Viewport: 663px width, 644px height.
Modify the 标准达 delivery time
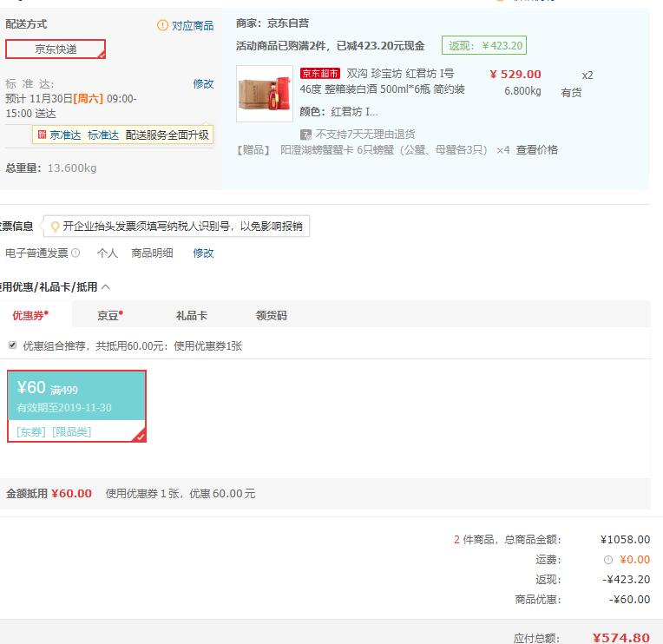tap(203, 83)
